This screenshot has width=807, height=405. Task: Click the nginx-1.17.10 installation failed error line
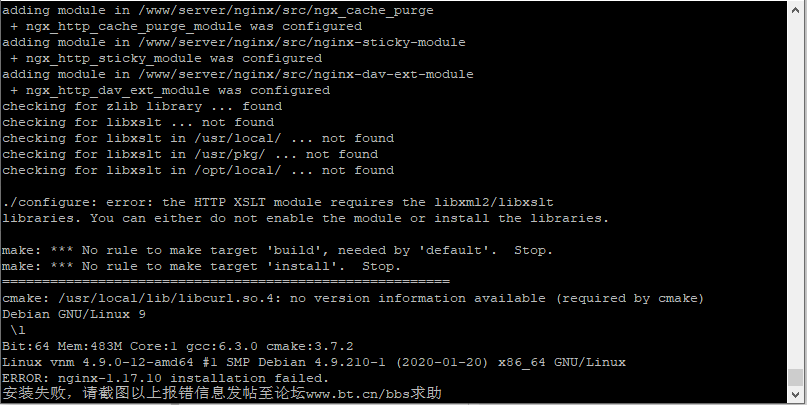click(166, 378)
